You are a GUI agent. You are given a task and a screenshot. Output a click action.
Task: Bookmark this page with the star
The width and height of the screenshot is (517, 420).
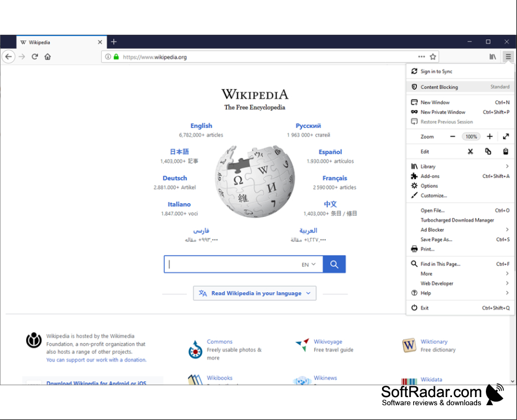433,57
